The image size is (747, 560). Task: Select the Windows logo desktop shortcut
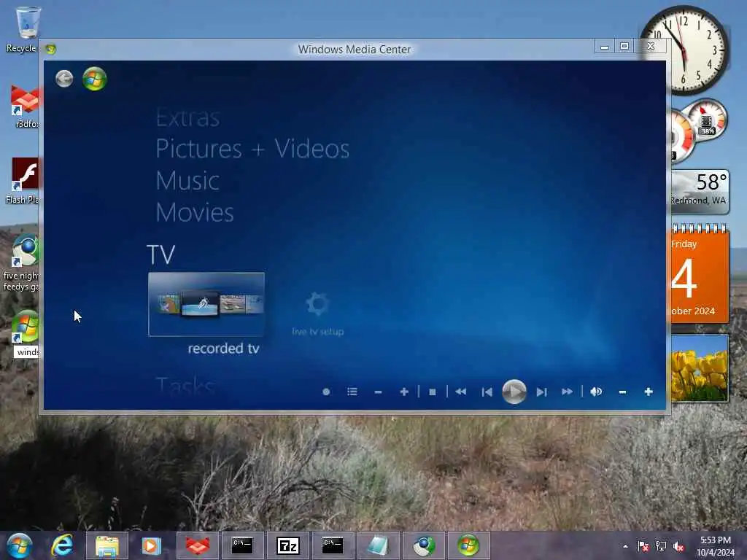tap(25, 333)
